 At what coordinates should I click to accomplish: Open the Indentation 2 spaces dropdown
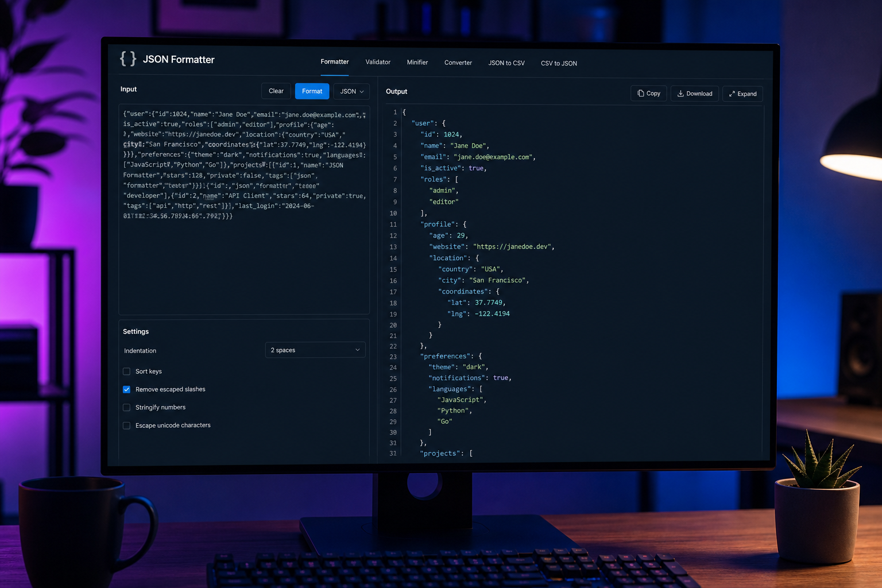(x=315, y=350)
